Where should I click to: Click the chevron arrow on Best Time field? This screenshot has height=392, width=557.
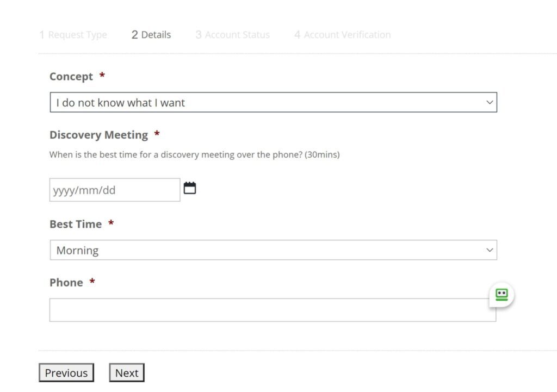pyautogui.click(x=490, y=250)
